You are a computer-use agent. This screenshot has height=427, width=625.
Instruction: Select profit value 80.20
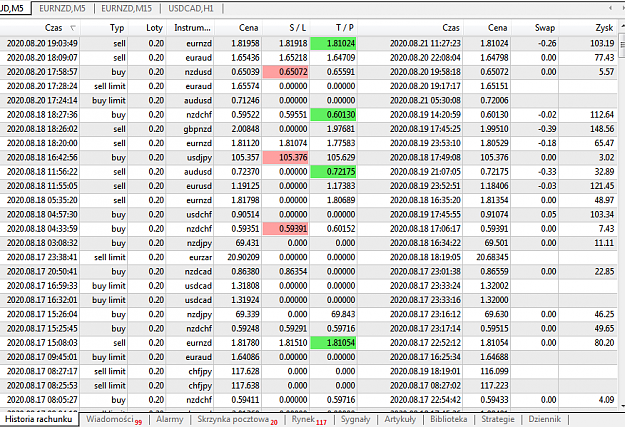[604, 343]
